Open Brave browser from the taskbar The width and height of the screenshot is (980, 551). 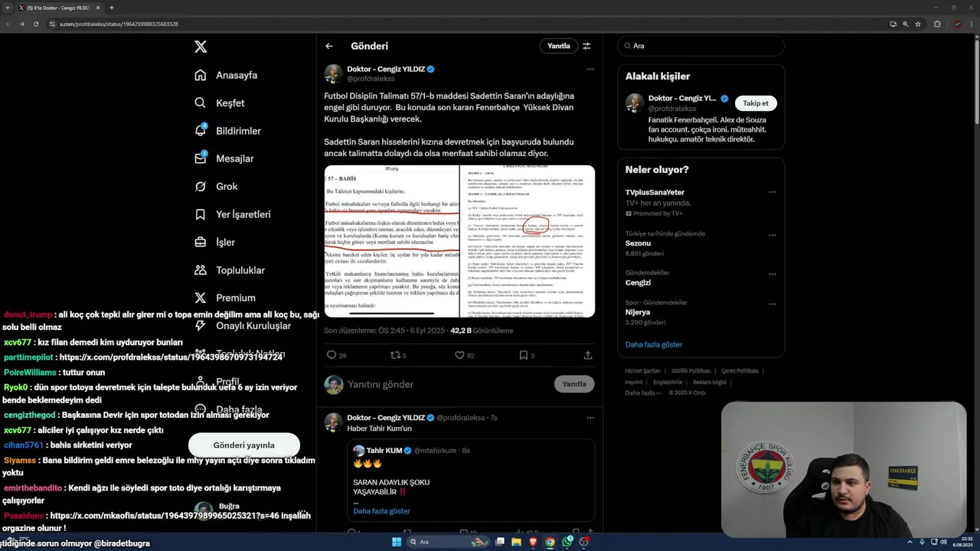tap(534, 542)
